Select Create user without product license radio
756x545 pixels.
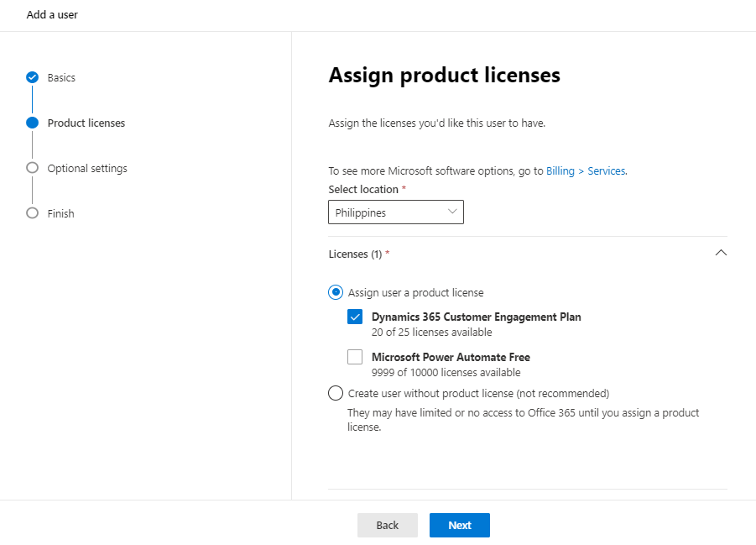(x=336, y=393)
